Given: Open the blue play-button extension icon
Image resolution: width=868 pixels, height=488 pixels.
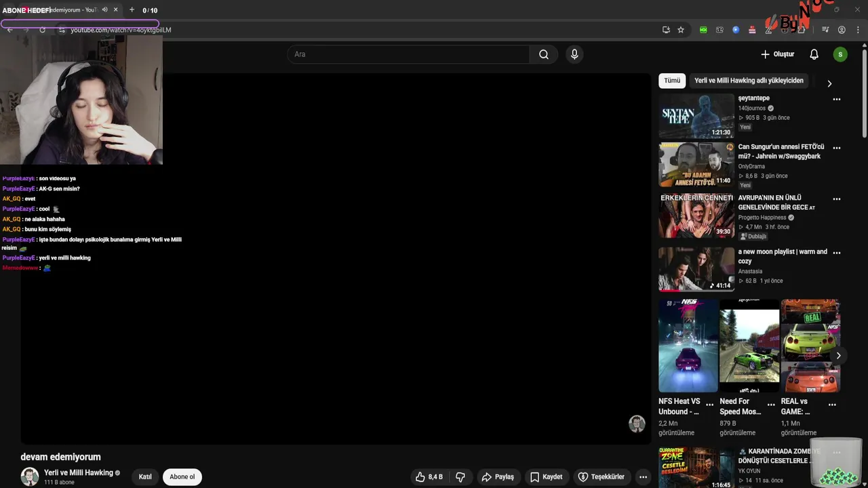Looking at the screenshot, I should pos(736,30).
